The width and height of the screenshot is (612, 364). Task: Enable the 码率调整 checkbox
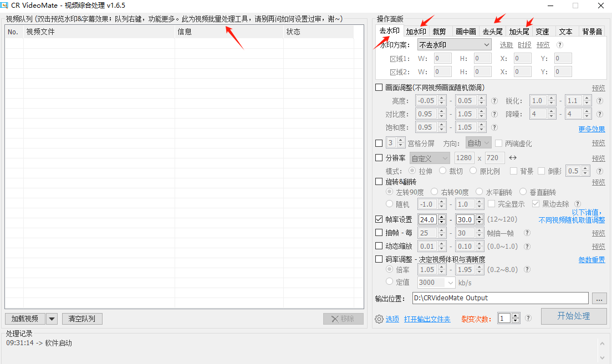pyautogui.click(x=379, y=259)
